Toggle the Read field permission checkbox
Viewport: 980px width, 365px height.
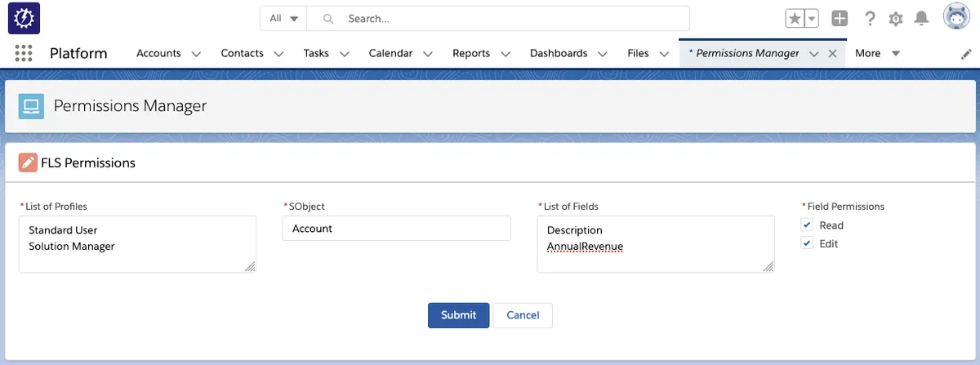[808, 225]
